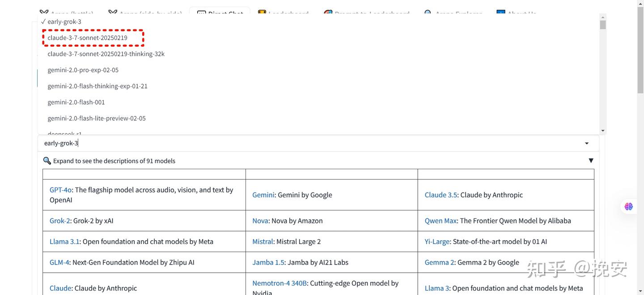Click the magnifier icon beside Expand descriptions
The width and height of the screenshot is (644, 295).
[47, 161]
